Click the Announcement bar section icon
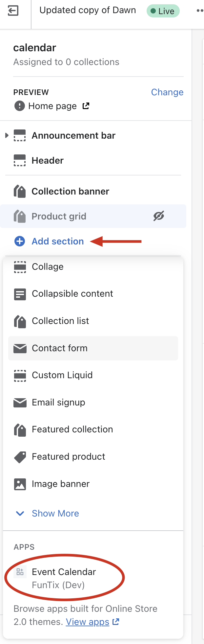Image resolution: width=204 pixels, height=644 pixels. (20, 135)
